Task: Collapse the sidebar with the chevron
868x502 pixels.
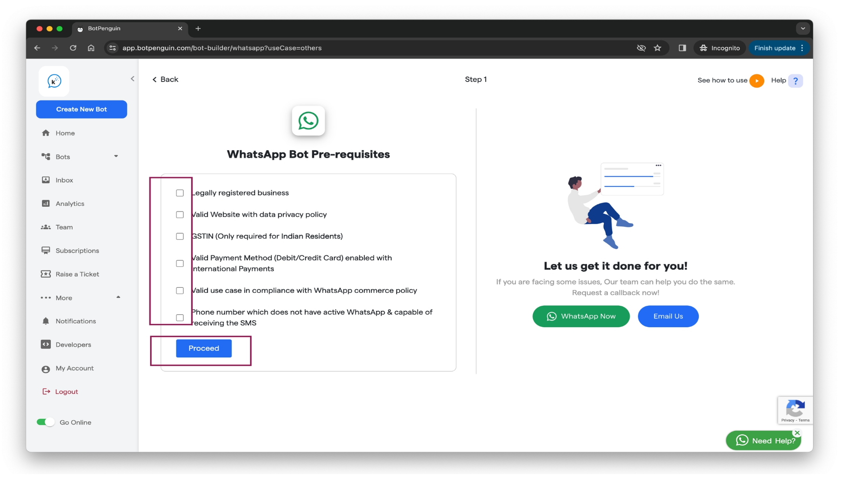Action: 133,79
